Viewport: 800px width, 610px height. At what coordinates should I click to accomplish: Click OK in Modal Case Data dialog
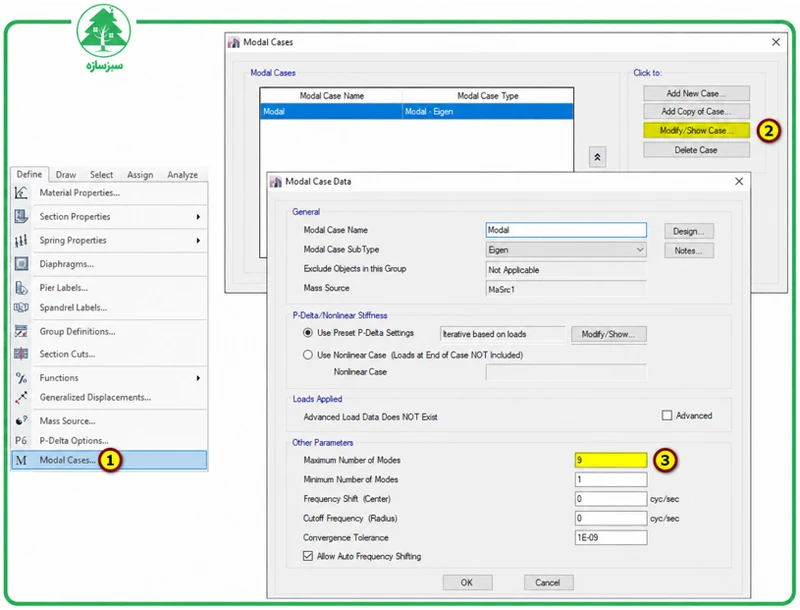467,582
